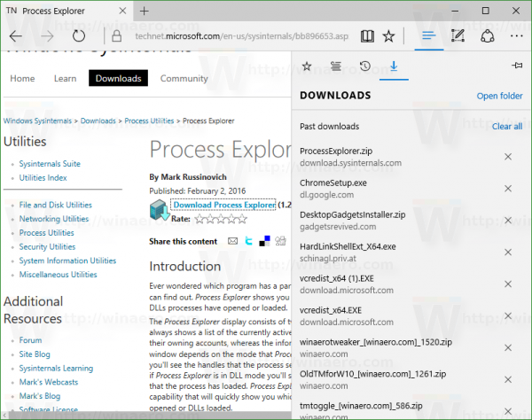The width and height of the screenshot is (532, 420).
Task: Make a Web Note with the pen icon
Action: [458, 35]
